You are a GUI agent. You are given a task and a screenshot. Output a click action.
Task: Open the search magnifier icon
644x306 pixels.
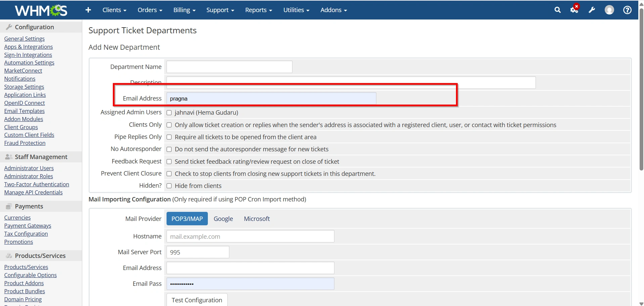(557, 10)
